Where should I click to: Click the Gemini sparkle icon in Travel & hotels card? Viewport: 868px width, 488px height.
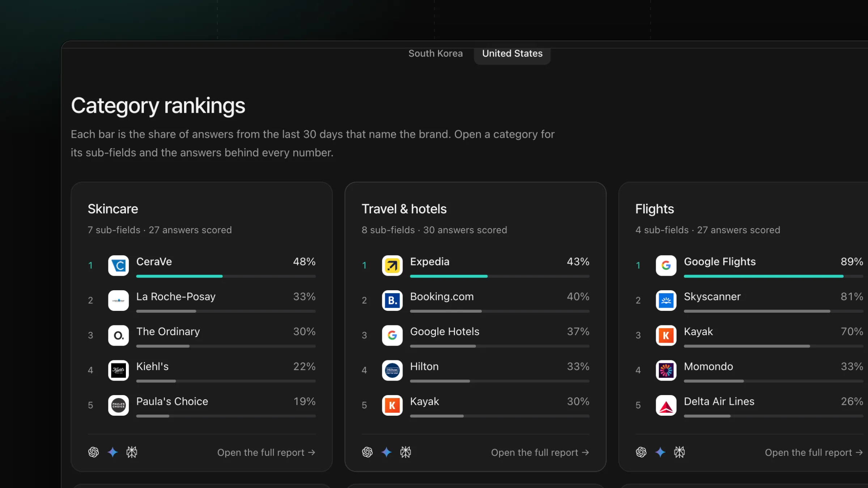click(x=386, y=452)
